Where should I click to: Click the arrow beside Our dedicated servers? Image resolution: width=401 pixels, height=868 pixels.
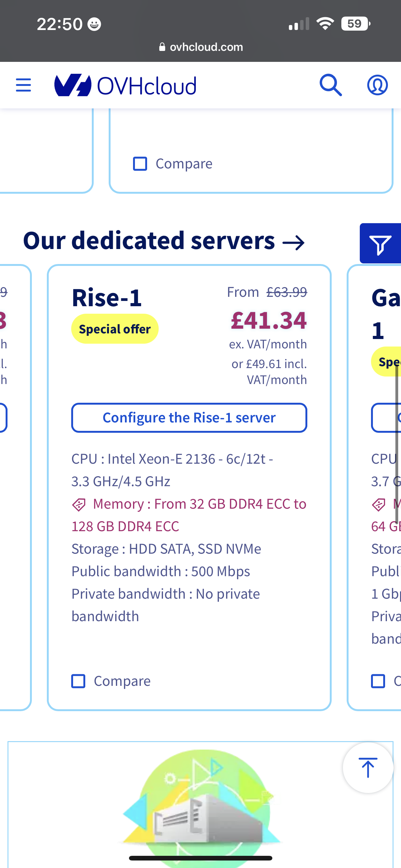coord(294,242)
